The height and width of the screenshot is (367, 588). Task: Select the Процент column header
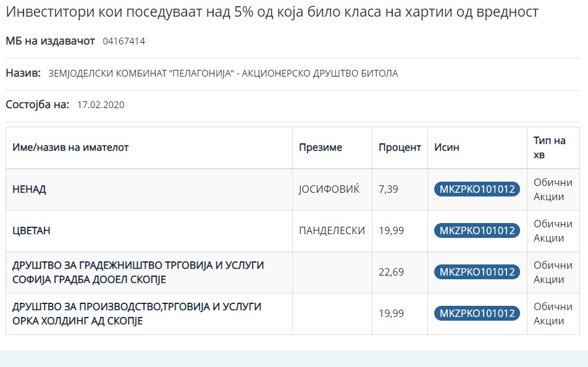click(400, 148)
